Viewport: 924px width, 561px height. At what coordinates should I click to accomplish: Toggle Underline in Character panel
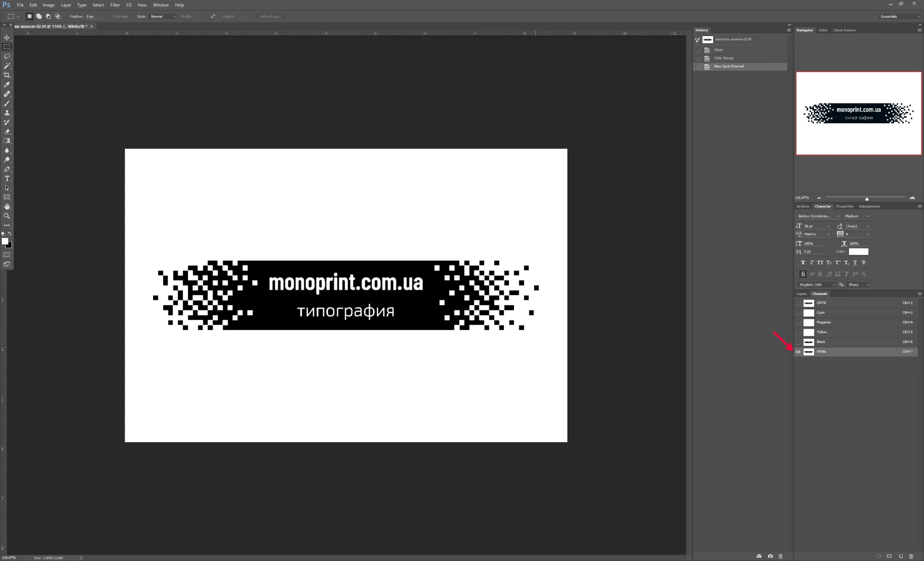[x=855, y=263]
